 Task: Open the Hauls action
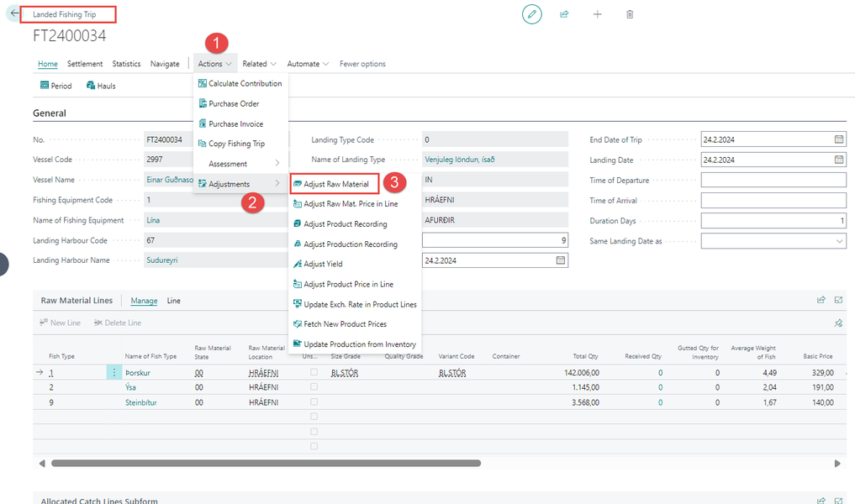pos(101,86)
